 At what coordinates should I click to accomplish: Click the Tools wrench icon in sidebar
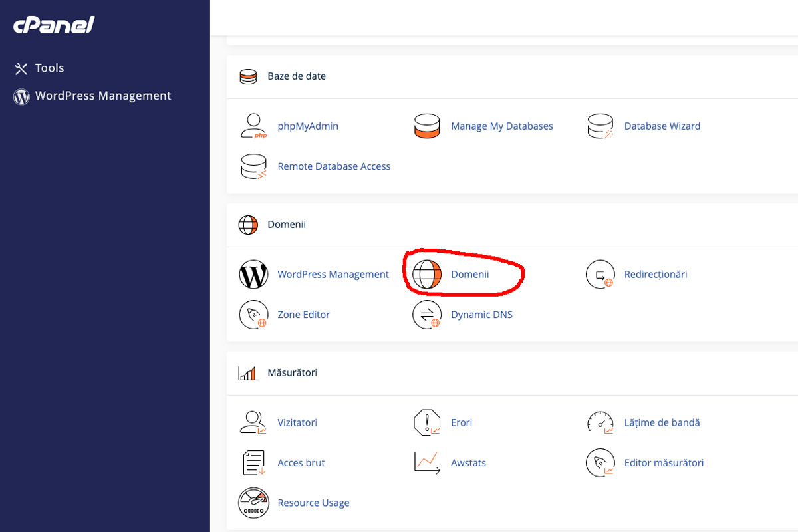(21, 68)
